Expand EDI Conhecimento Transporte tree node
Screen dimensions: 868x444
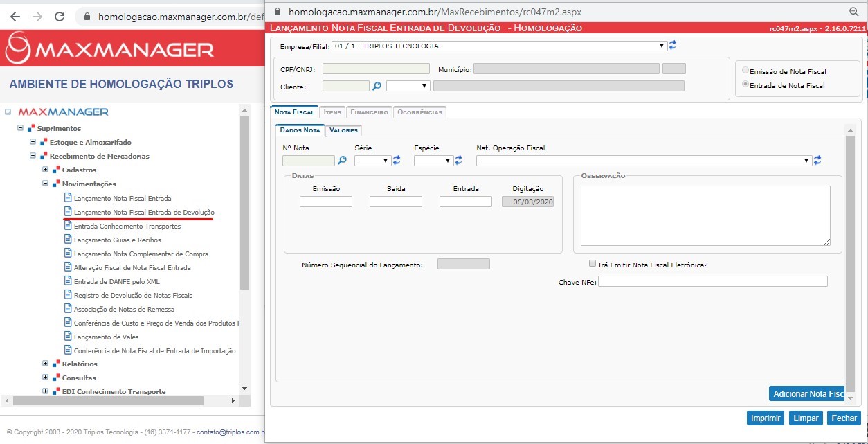point(45,391)
